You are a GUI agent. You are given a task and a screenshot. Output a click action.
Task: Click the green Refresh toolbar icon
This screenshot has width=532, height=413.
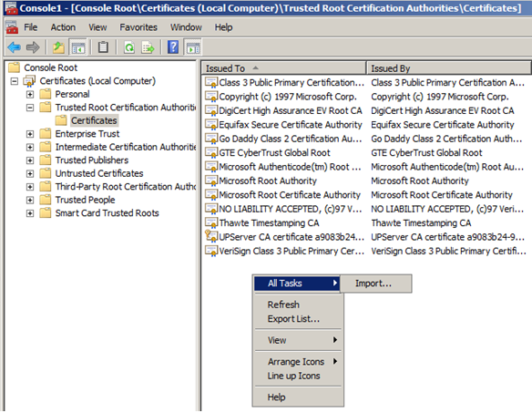(129, 47)
